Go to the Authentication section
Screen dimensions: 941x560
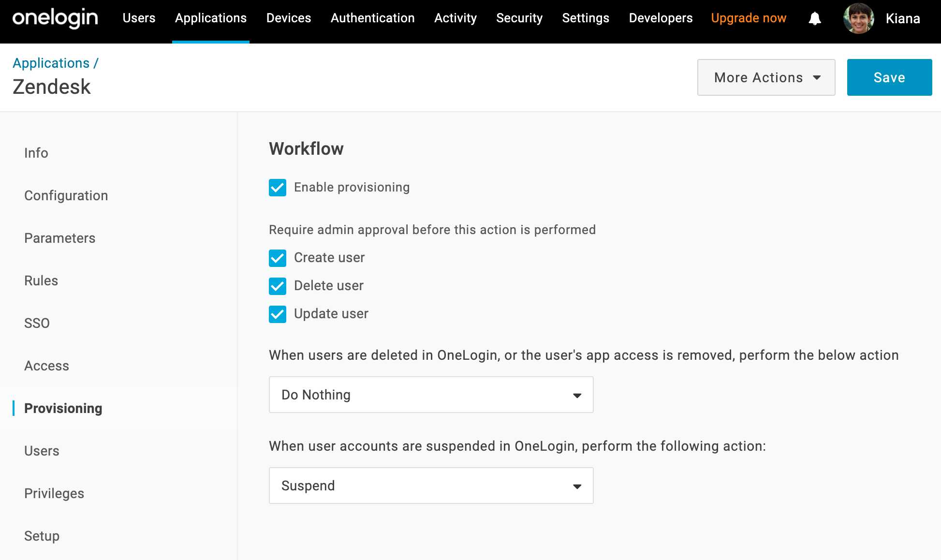point(372,18)
